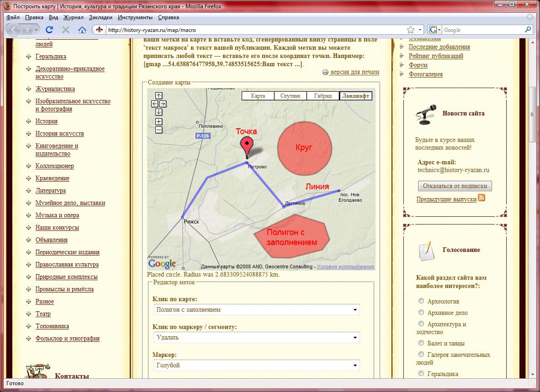The width and height of the screenshot is (540, 392).
Task: Go to Firefox home page icon
Action: [82, 30]
